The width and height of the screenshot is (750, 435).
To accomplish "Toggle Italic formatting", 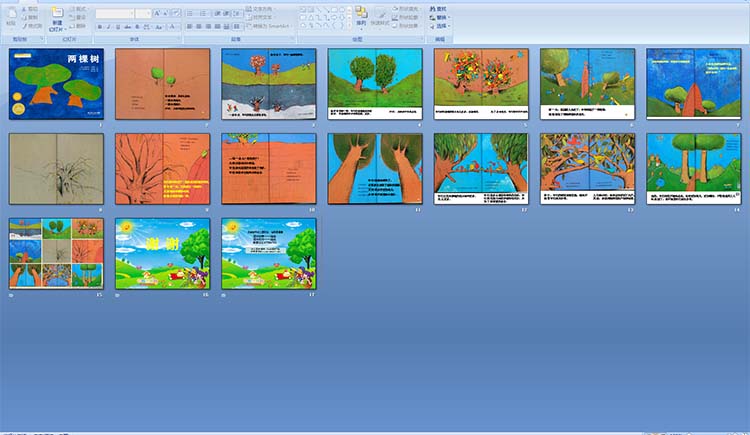I will coord(108,27).
